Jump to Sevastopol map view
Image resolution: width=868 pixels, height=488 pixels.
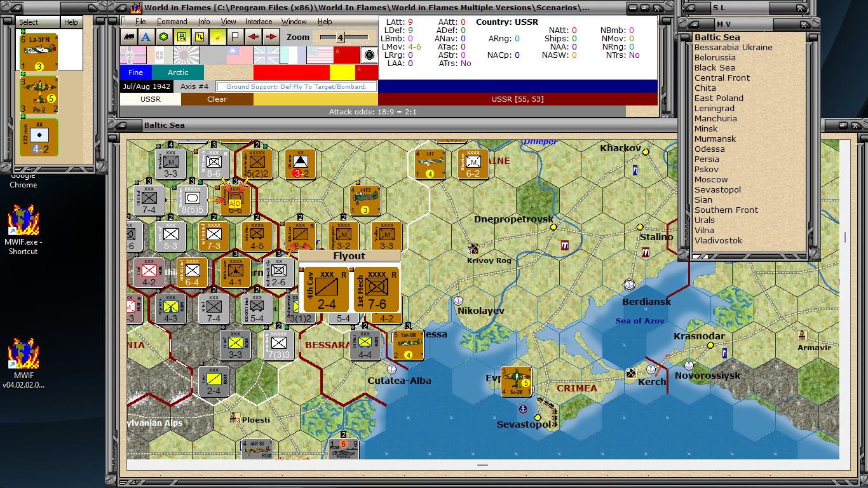point(717,190)
